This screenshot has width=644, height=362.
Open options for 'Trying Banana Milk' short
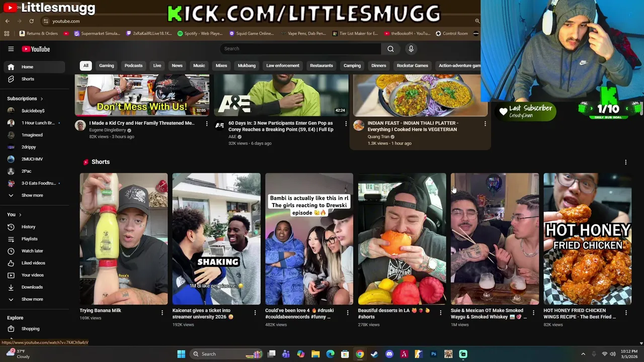[162, 313]
